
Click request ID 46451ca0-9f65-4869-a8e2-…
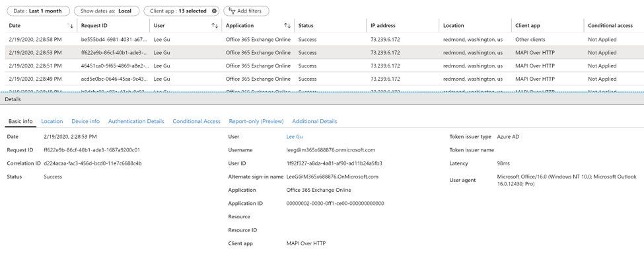point(114,65)
